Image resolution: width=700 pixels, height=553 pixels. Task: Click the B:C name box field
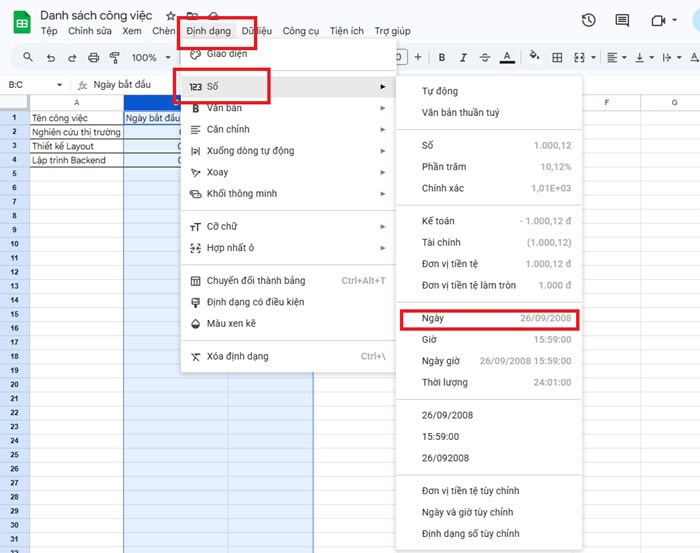pyautogui.click(x=28, y=85)
